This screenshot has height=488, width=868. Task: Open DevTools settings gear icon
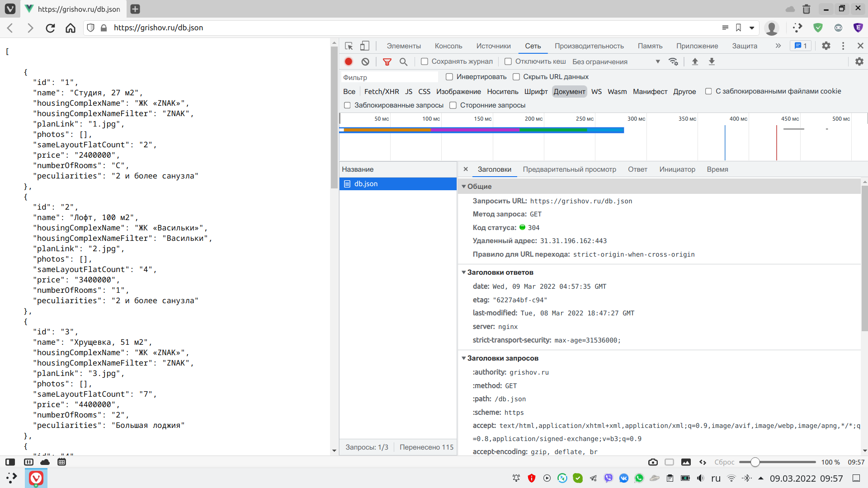[826, 46]
